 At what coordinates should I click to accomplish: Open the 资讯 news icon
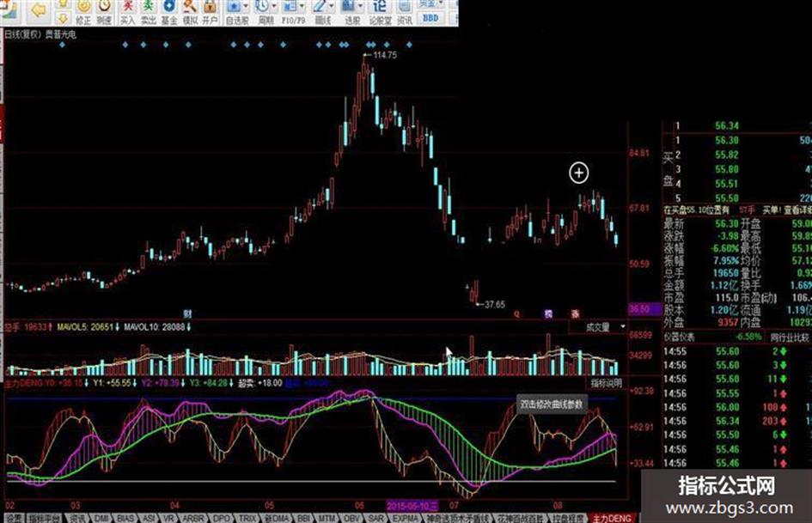click(x=405, y=12)
